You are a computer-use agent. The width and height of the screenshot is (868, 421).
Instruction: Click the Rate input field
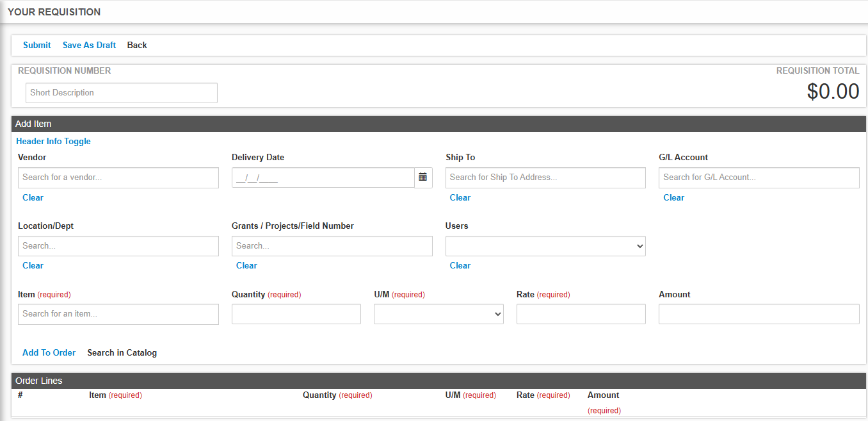pyautogui.click(x=580, y=313)
